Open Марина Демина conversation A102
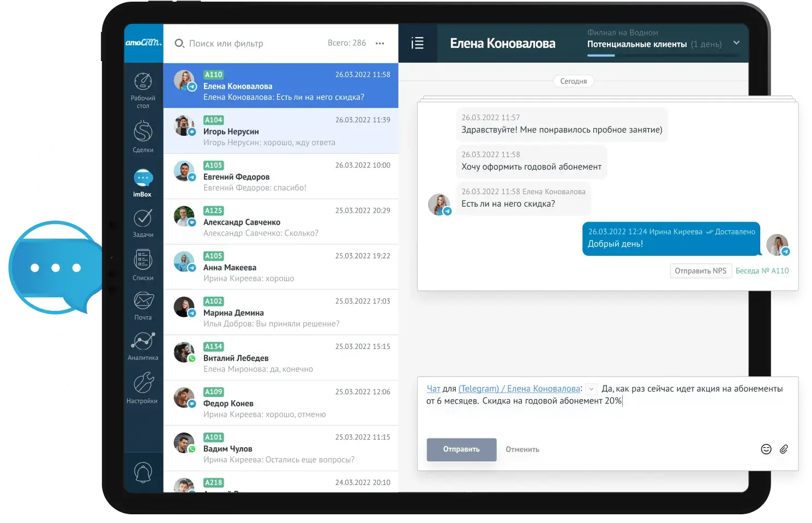812x523 pixels. tap(281, 312)
